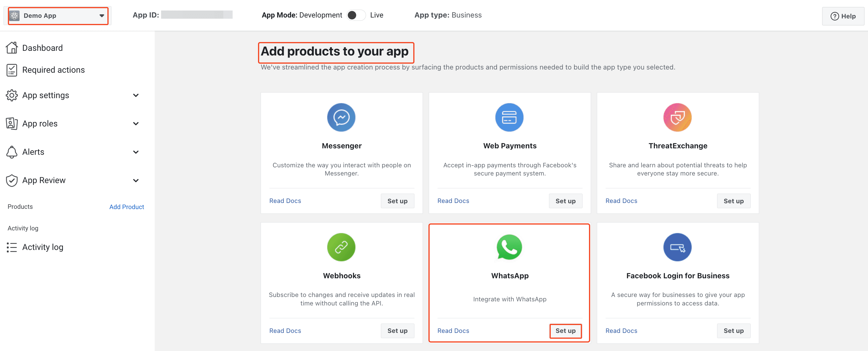Click the App Review shield icon
The image size is (868, 351).
[12, 180]
